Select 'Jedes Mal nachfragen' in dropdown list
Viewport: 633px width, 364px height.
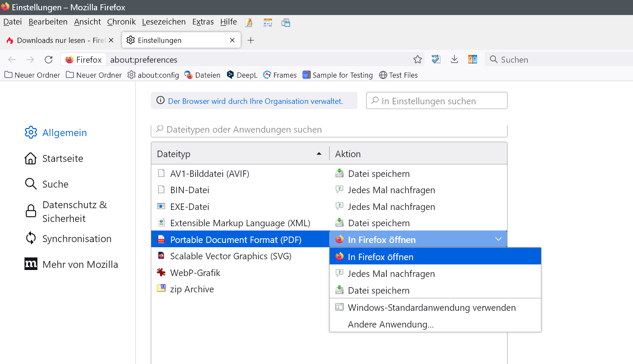click(391, 274)
